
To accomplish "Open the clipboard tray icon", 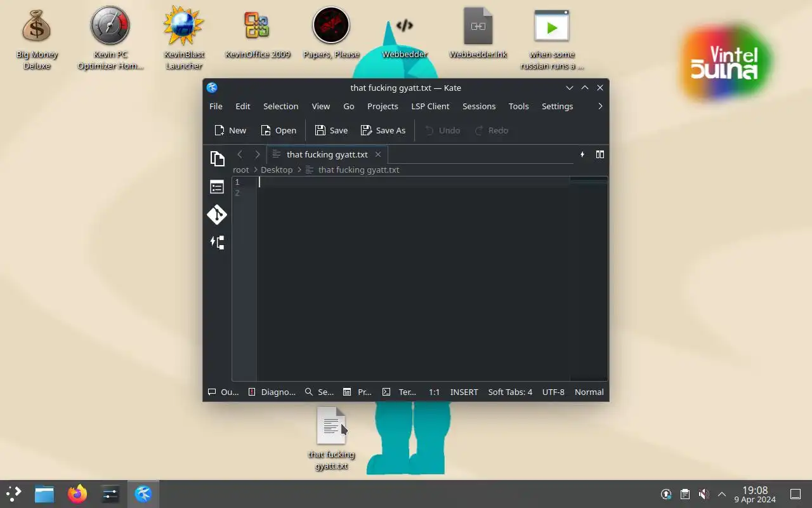I will tap(685, 494).
